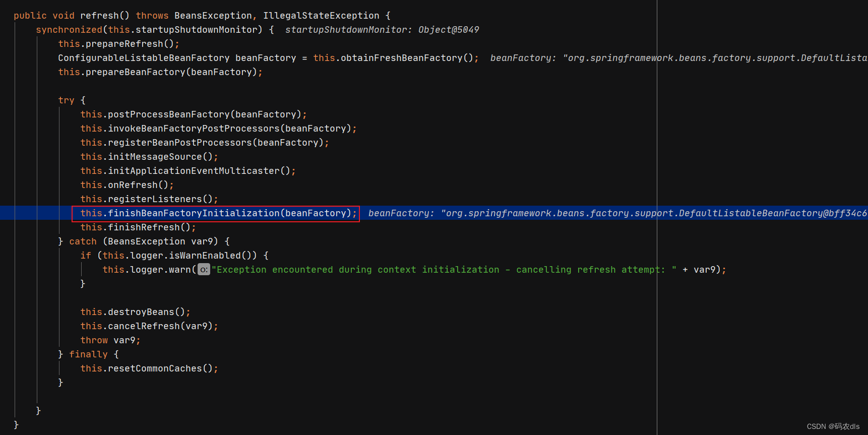Click this.resetCommonCaches() call
The width and height of the screenshot is (868, 435).
coord(149,368)
